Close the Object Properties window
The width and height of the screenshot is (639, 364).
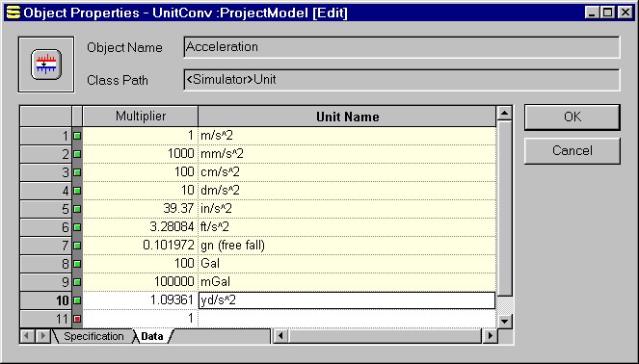click(x=625, y=13)
